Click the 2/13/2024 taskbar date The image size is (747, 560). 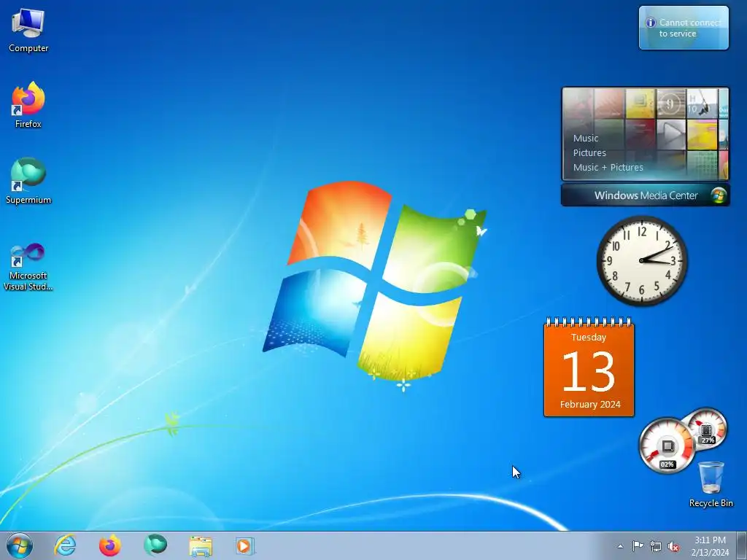coord(710,553)
